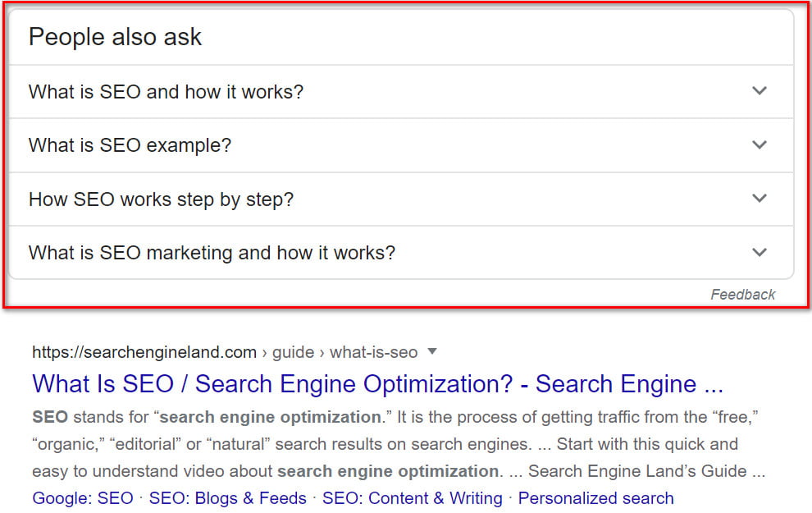Click the searchengineland.com URL breadcrumb
Screen dimensions: 812x513
[144, 352]
